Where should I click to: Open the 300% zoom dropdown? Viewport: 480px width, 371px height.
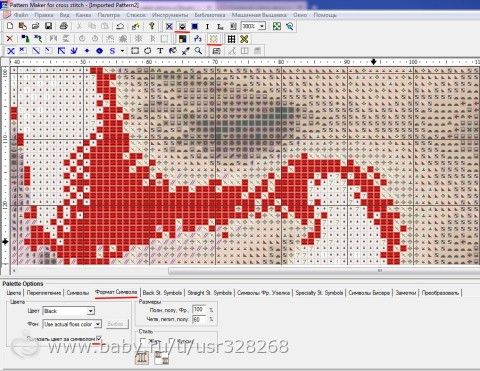tap(262, 26)
